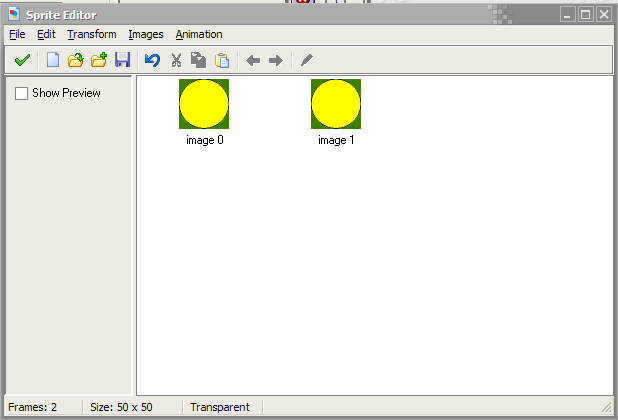Open the Transform menu
The height and width of the screenshot is (420, 618).
click(92, 34)
